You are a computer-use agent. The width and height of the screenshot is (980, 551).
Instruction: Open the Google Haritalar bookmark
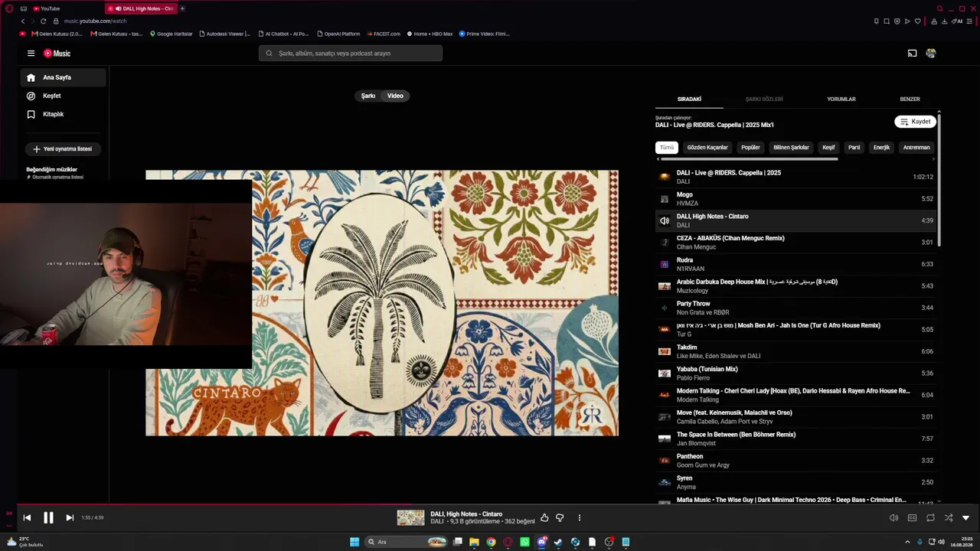click(x=171, y=34)
